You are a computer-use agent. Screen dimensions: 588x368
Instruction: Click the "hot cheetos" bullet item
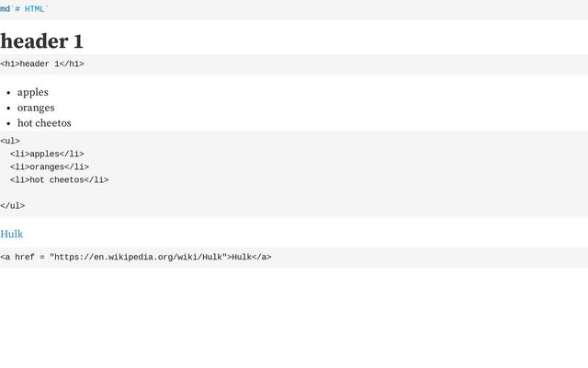[x=44, y=123]
